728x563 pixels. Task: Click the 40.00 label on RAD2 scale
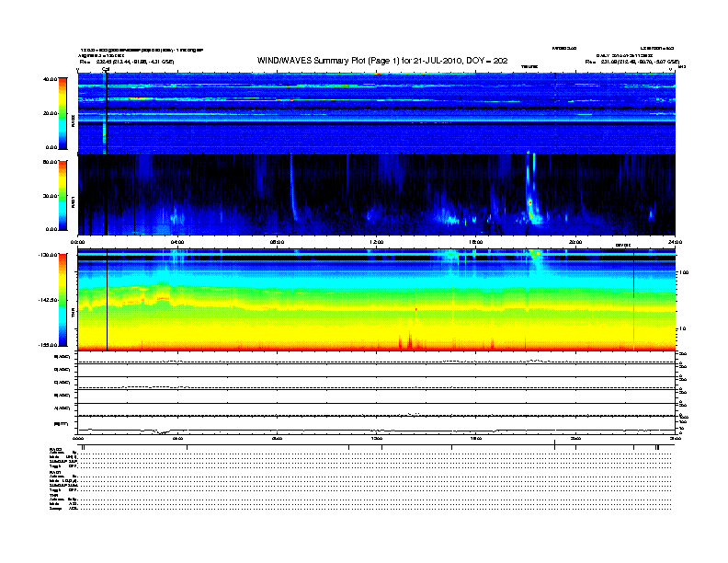(50, 79)
